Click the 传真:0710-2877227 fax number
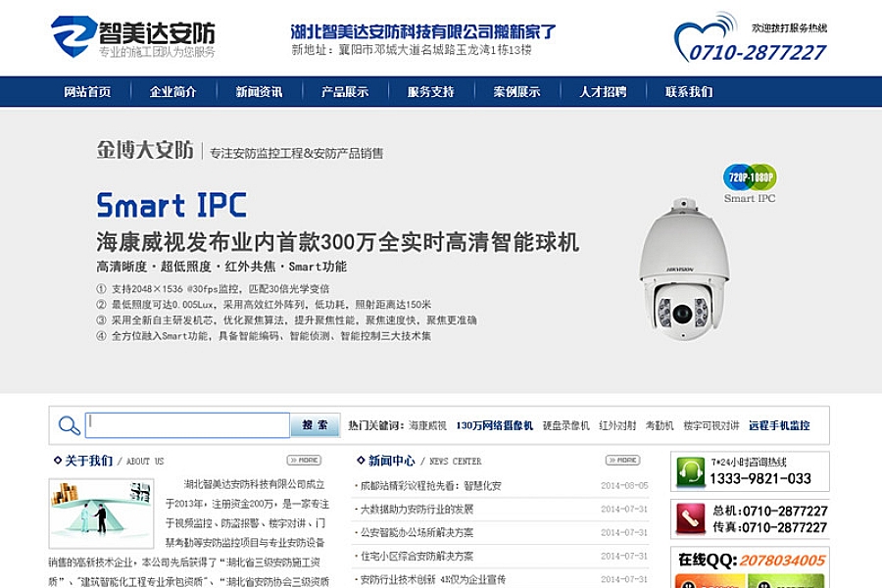Image resolution: width=882 pixels, height=588 pixels. [x=770, y=527]
